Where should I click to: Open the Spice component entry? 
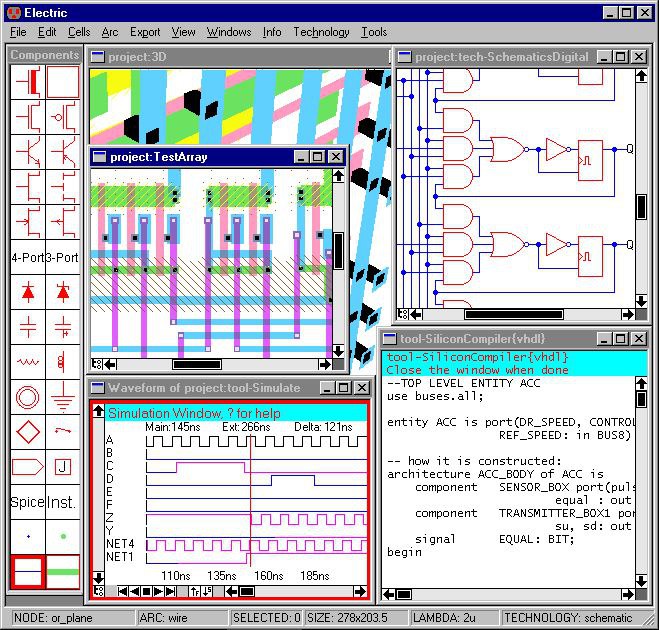[28, 502]
